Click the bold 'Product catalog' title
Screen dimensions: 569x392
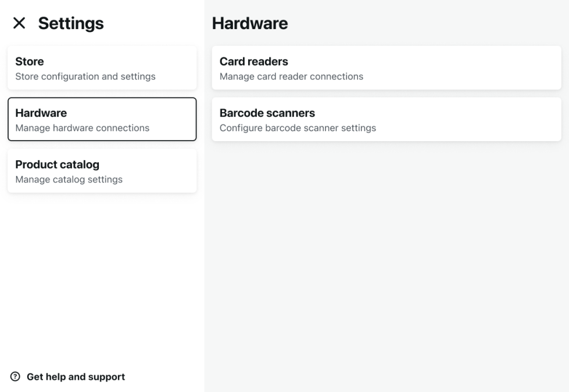[57, 164]
